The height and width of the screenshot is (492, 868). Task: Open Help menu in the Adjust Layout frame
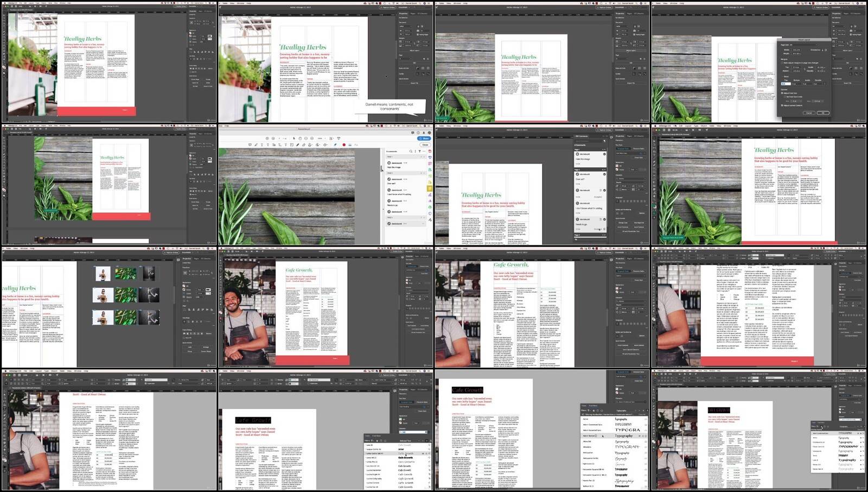682,3
